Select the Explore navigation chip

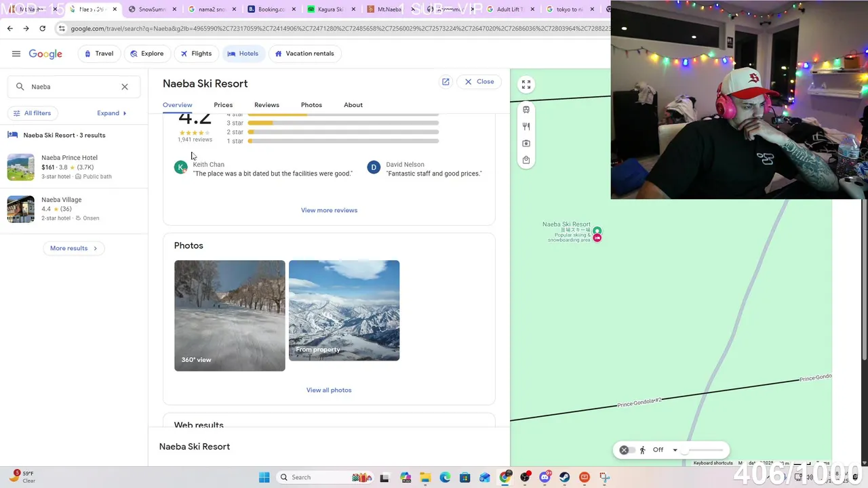146,54
